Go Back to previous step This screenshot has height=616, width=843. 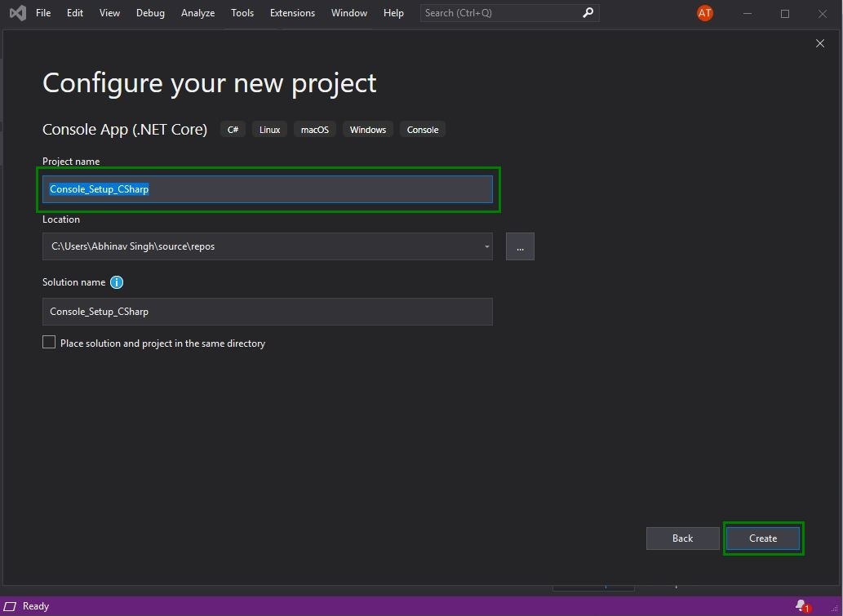683,538
